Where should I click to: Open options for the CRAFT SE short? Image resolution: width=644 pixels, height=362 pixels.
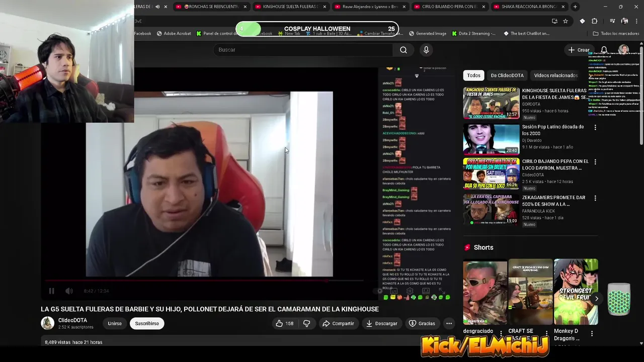(546, 333)
